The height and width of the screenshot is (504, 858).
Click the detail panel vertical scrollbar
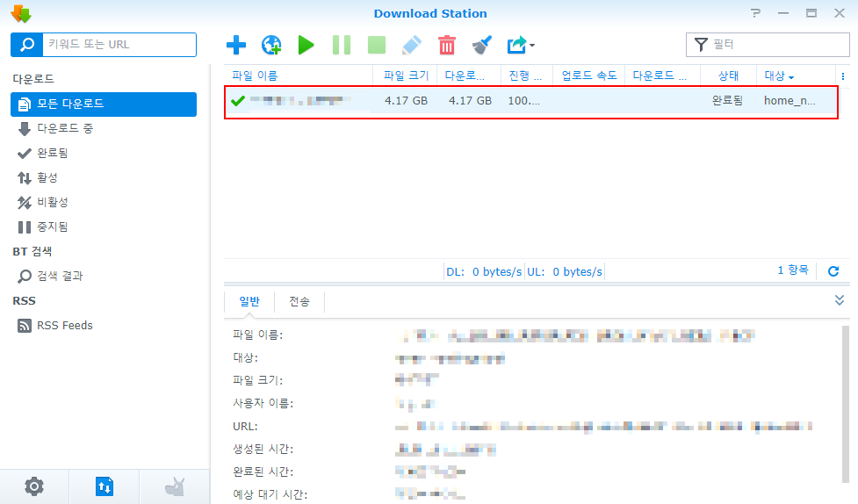(846, 405)
